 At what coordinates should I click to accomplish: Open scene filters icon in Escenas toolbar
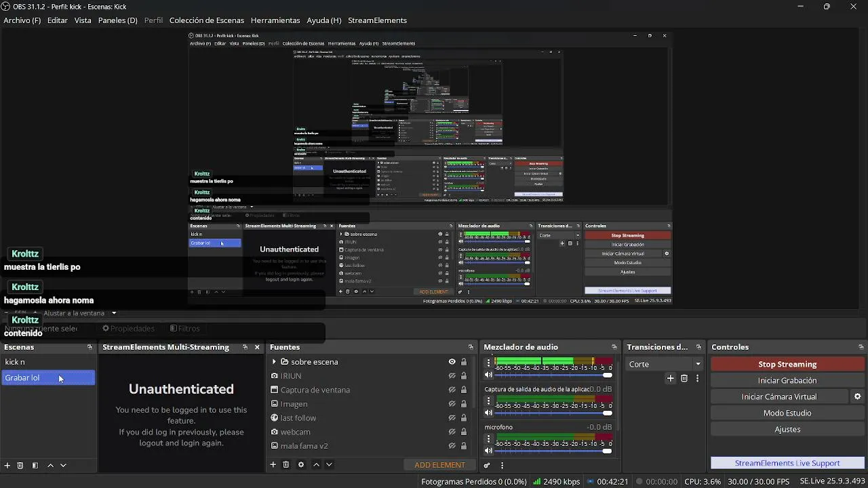(x=35, y=466)
